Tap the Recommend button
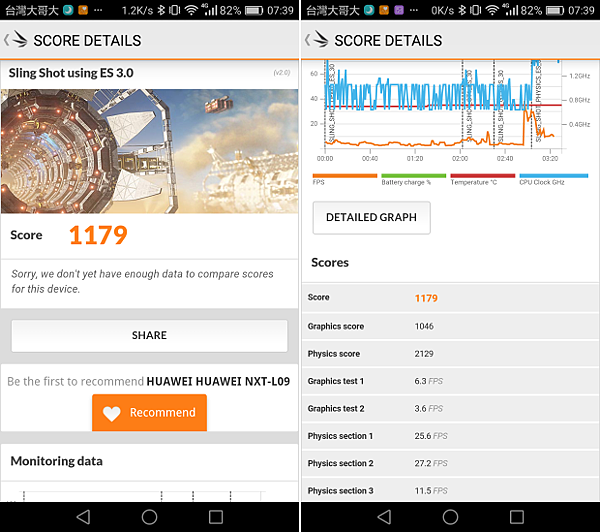Screen dimensions: 600x532 (x=149, y=413)
